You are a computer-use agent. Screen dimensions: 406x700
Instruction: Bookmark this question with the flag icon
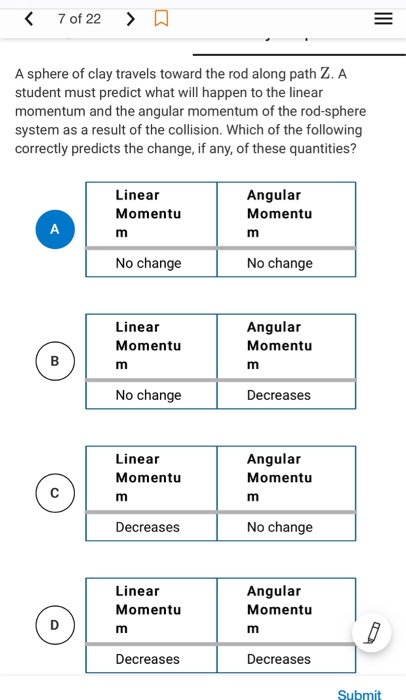[x=161, y=19]
